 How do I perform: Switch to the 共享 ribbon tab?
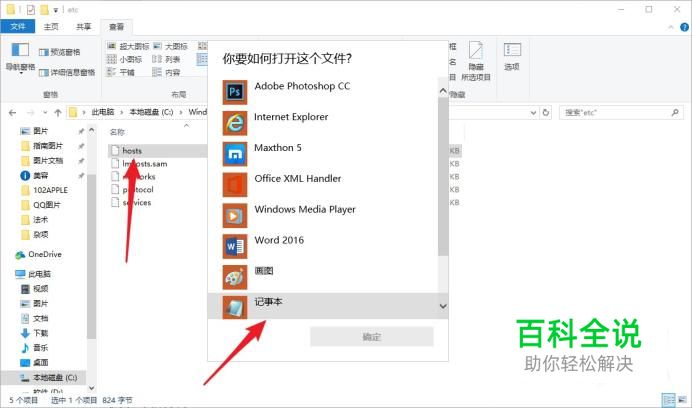point(83,26)
